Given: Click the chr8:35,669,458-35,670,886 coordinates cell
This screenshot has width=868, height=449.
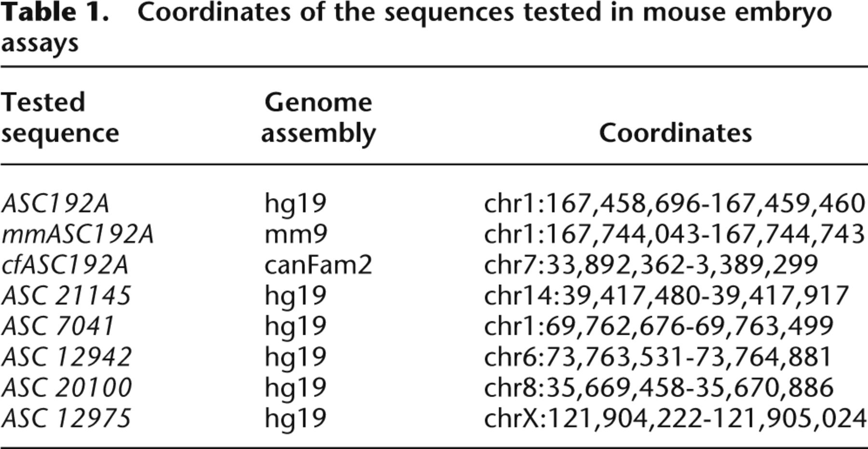Looking at the screenshot, I should coord(659,388).
